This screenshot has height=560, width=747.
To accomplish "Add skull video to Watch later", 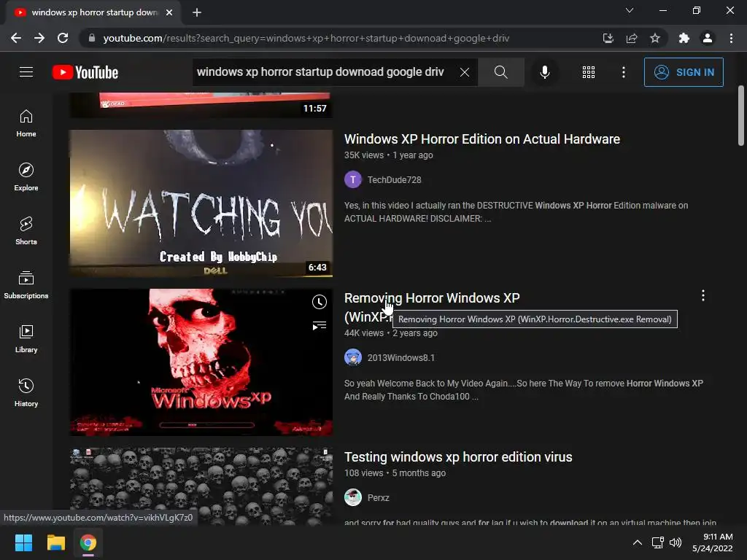I will click(x=320, y=302).
